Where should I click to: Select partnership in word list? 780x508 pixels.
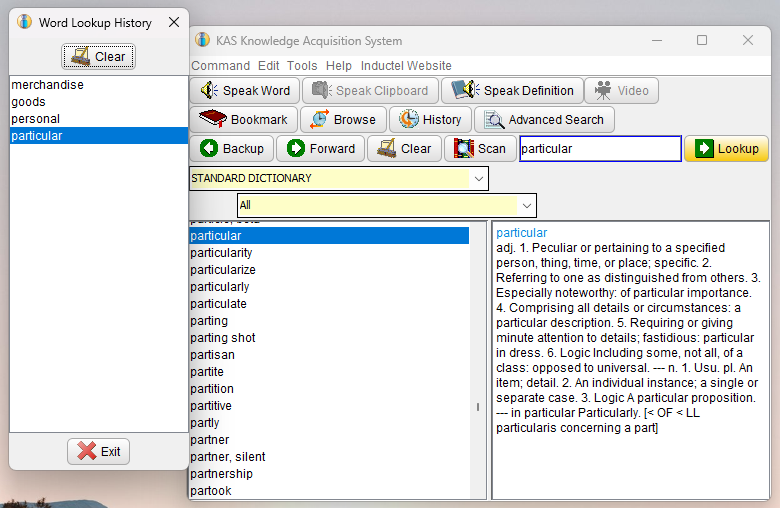[329, 473]
